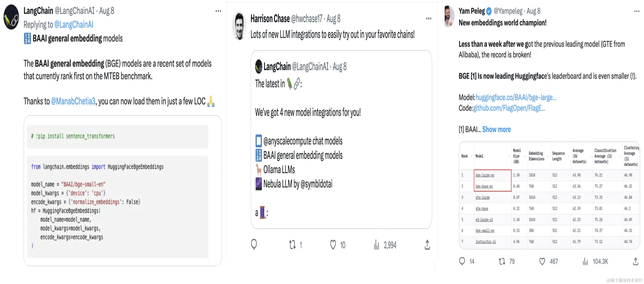644x284 pixels.
Task: View analytics for Yam Peleg's tweet
Action: [585, 261]
